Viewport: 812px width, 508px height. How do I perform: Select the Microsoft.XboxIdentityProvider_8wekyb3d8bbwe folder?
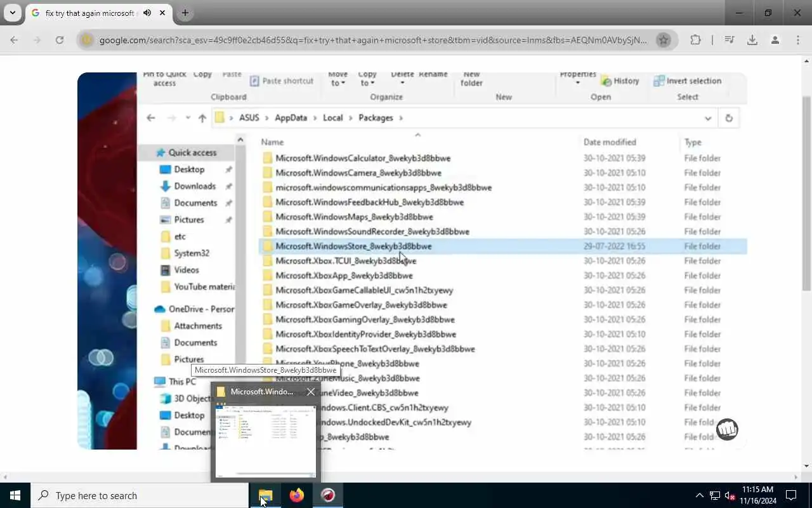click(365, 334)
